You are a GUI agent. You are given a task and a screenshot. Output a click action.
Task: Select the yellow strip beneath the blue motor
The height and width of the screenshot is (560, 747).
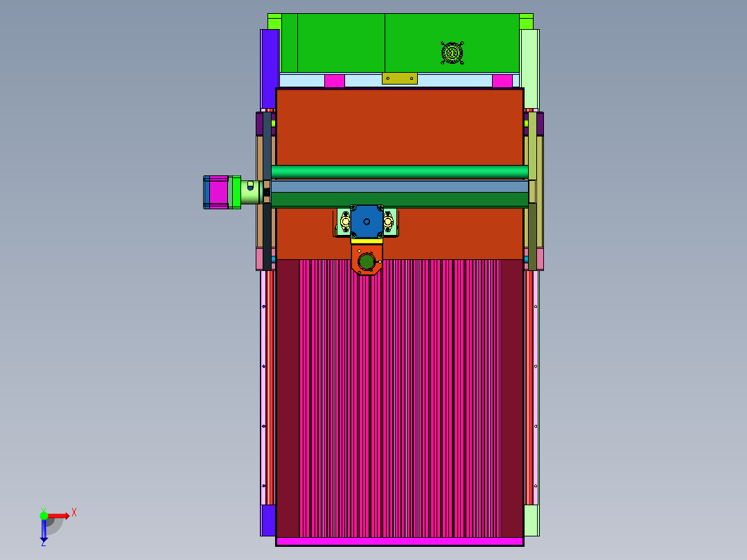click(367, 241)
